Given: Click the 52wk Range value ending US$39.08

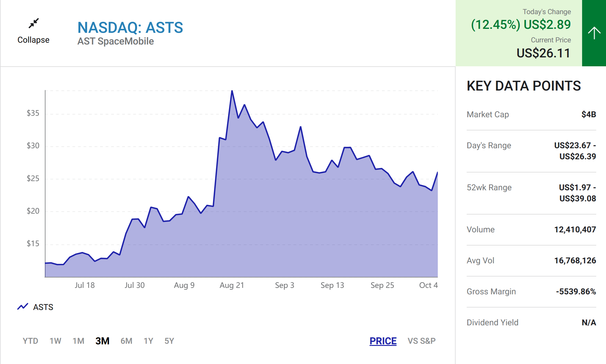Looking at the screenshot, I should click(x=577, y=193).
